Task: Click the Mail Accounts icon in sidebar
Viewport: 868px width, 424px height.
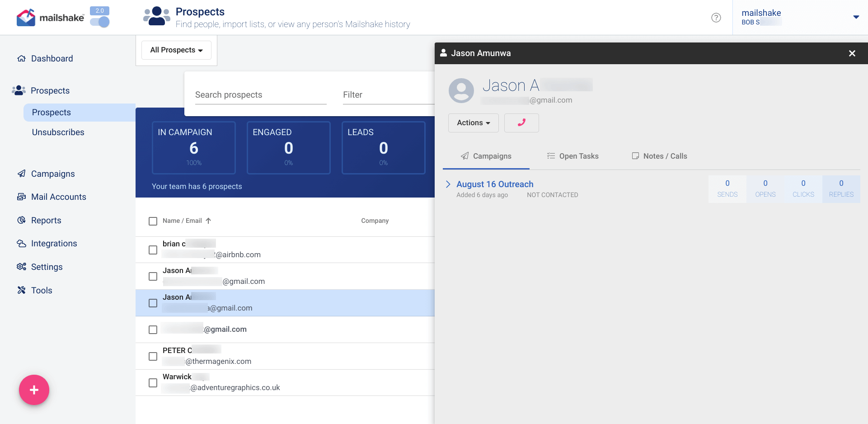Action: tap(21, 197)
